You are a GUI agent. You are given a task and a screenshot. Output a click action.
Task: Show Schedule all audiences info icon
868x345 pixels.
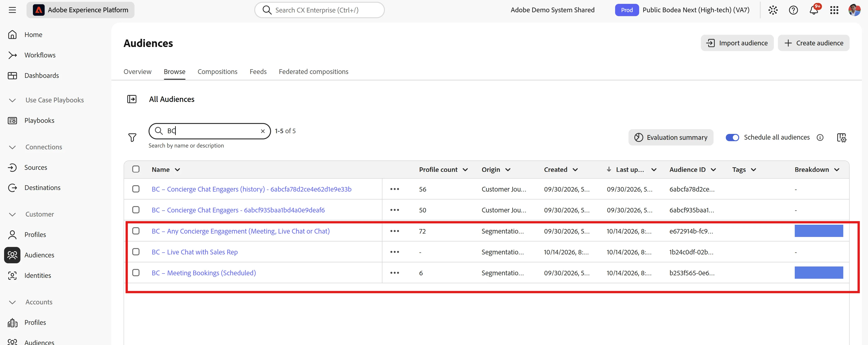[x=820, y=137]
